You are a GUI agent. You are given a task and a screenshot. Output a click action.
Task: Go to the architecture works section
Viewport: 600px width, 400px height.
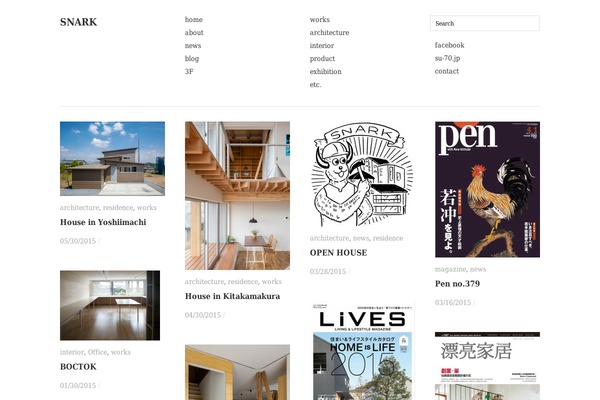(x=329, y=33)
